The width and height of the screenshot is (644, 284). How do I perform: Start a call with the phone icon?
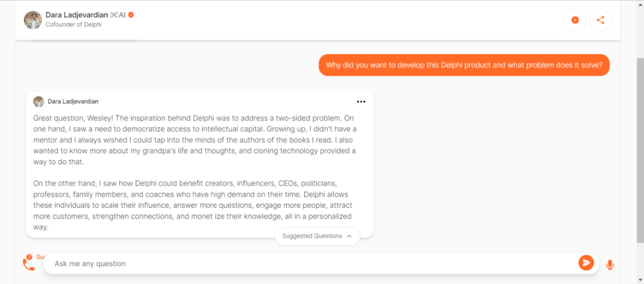tap(28, 265)
